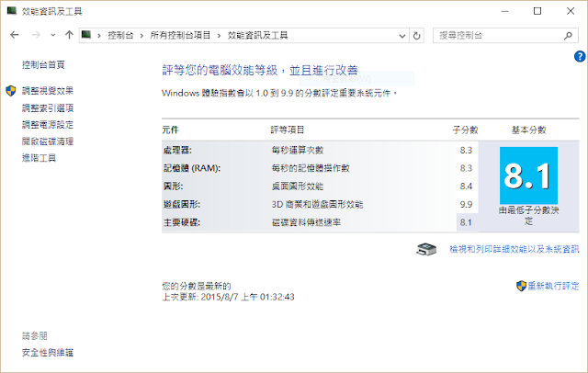
Task: Expand the chevron after 所有控制台項目
Action: [219, 36]
